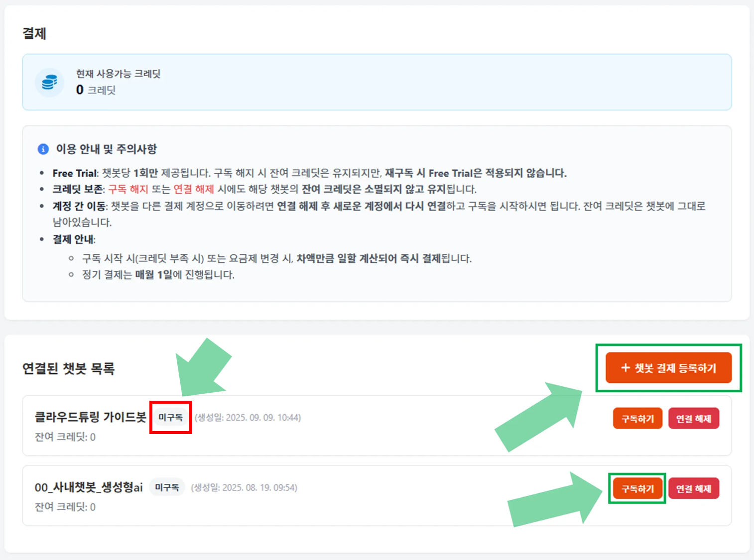Disconnect 클라우드튜링 가이드봇 using 연결 해제
754x560 pixels.
(693, 419)
